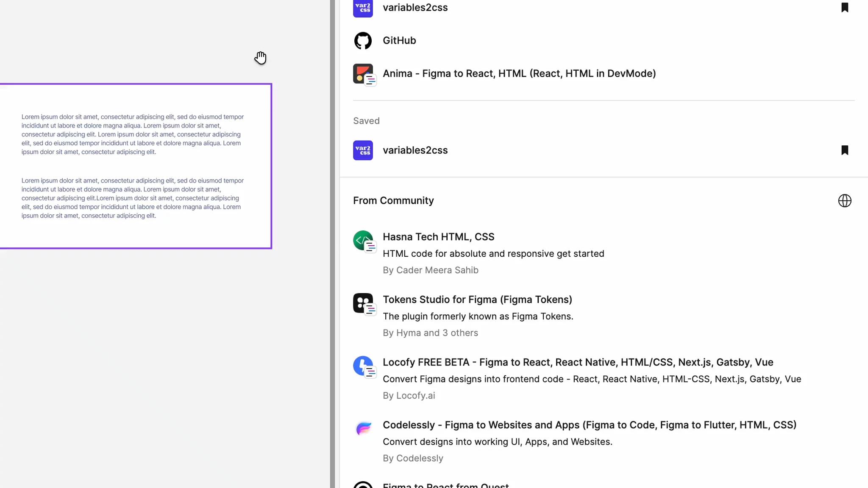
Task: Open the top variables2css entry
Action: coord(415,7)
